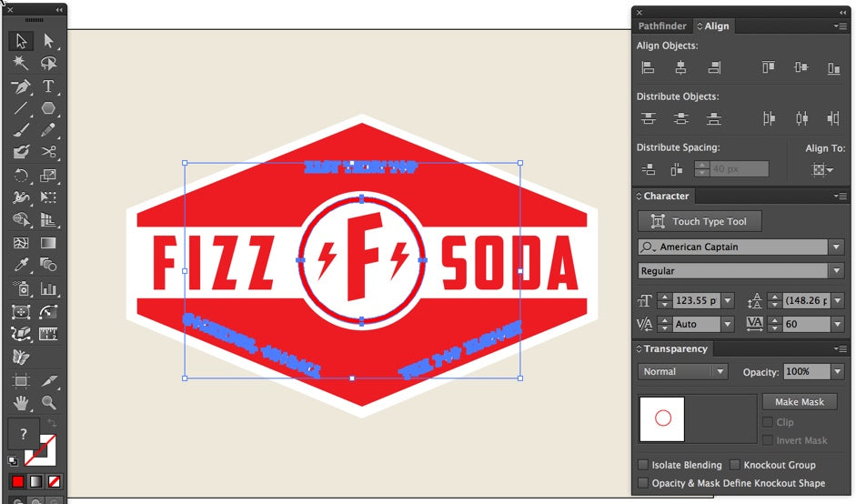Click the red color mode swatch
This screenshot has width=856, height=504.
point(17,480)
